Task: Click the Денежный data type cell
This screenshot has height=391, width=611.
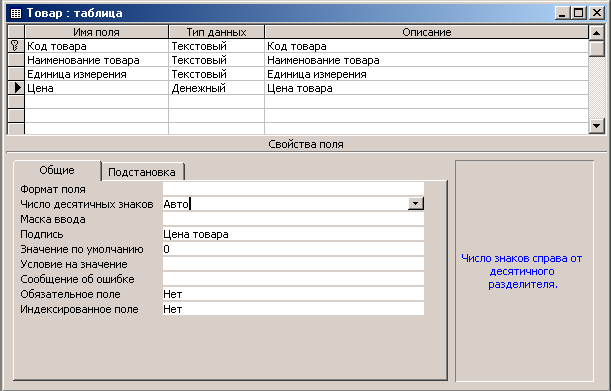Action: 217,88
